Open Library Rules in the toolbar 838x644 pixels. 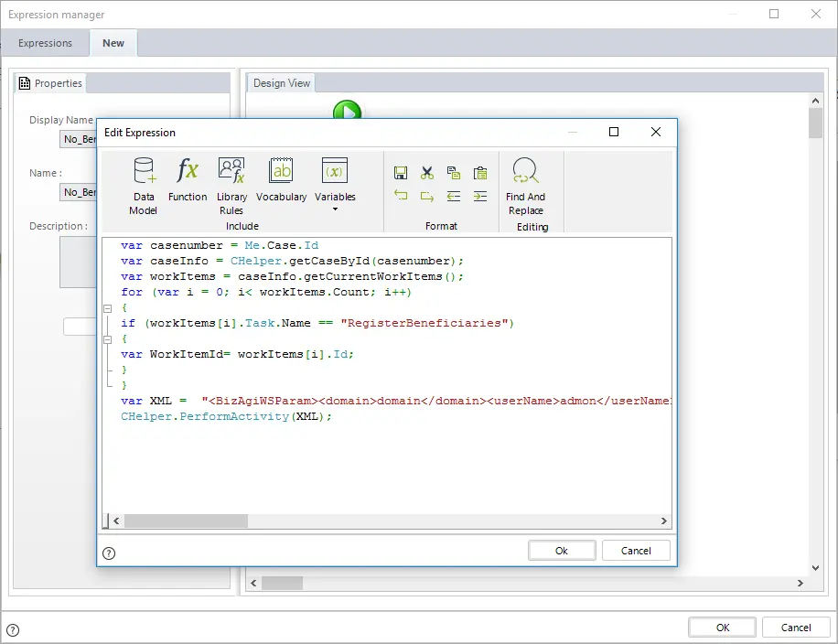(231, 186)
